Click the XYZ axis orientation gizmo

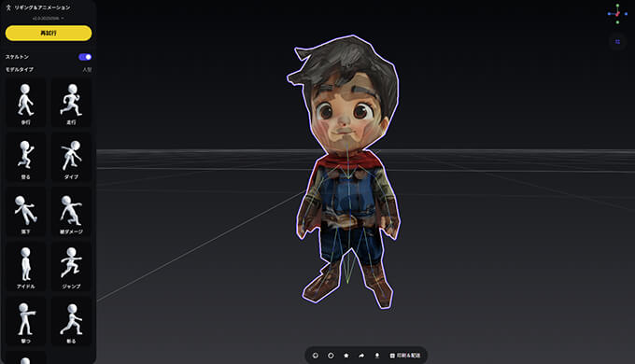click(617, 14)
